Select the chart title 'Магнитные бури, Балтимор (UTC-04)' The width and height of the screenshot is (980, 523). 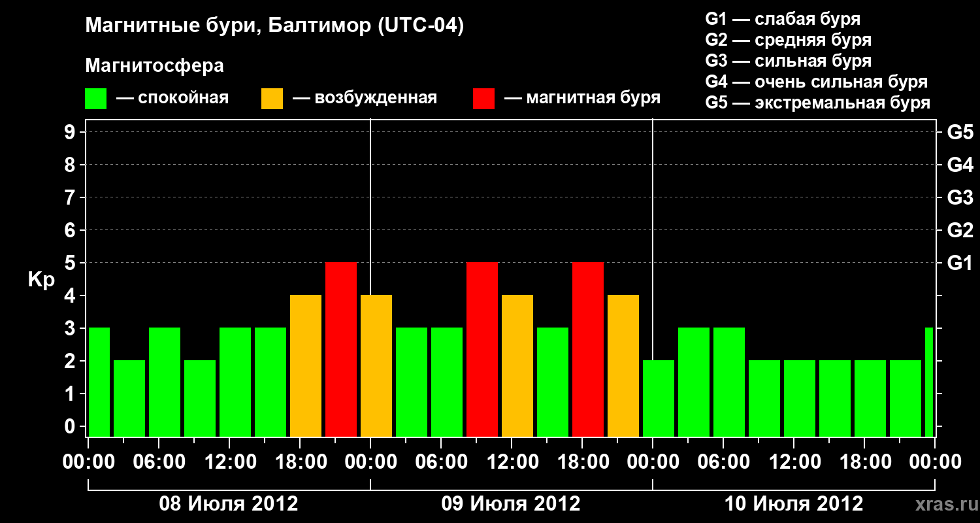[274, 27]
